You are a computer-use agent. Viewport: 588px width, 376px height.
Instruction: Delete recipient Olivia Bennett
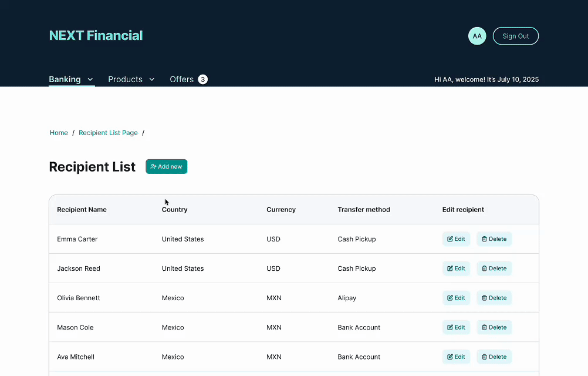[494, 298]
